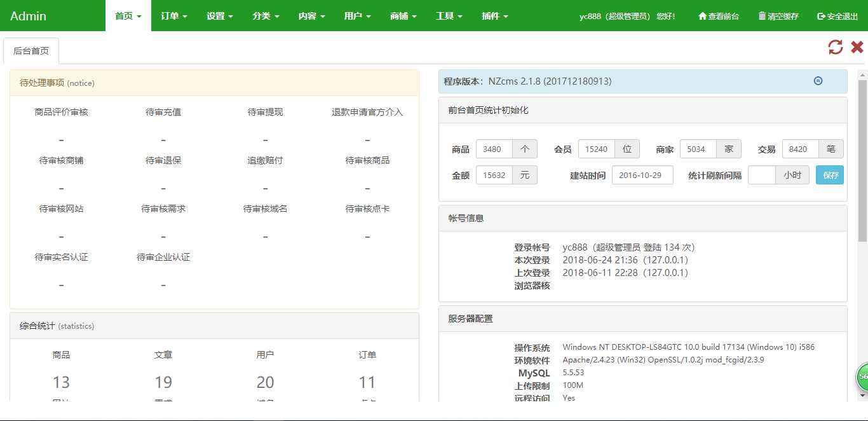The width and height of the screenshot is (868, 421).
Task: Expand the 工具 menu
Action: coord(449,16)
